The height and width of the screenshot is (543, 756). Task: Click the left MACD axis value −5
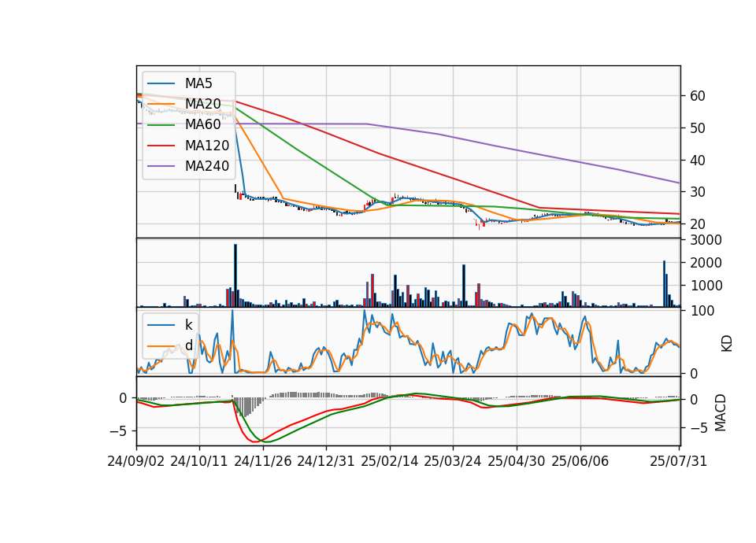pos(119,430)
